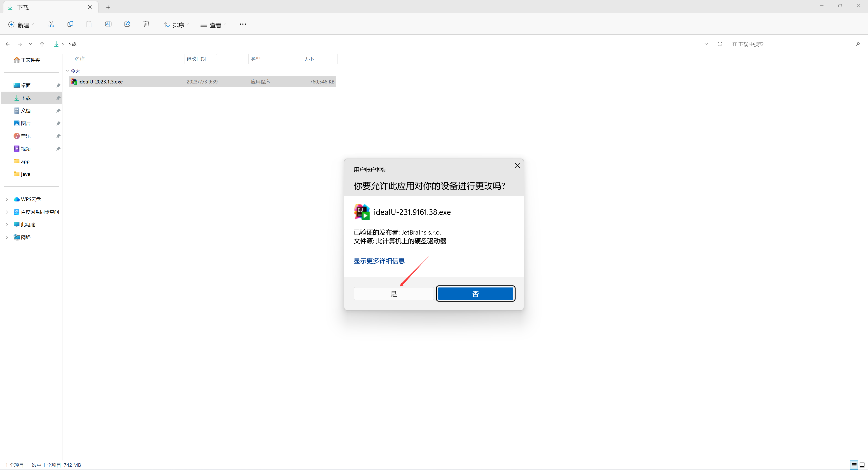Screen dimensions: 868x470
Task: Open the 查看 view dropdown
Action: pos(213,25)
